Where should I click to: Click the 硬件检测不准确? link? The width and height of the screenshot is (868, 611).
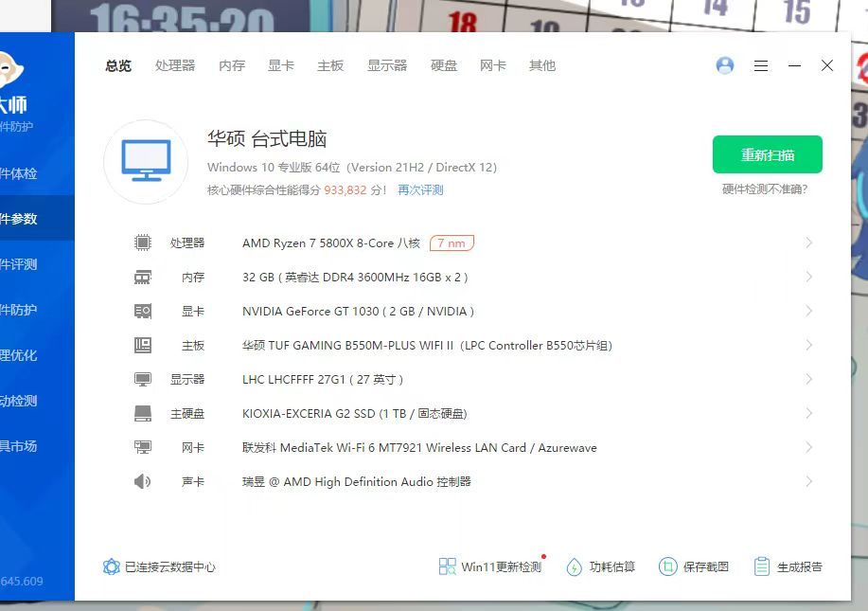pyautogui.click(x=765, y=189)
